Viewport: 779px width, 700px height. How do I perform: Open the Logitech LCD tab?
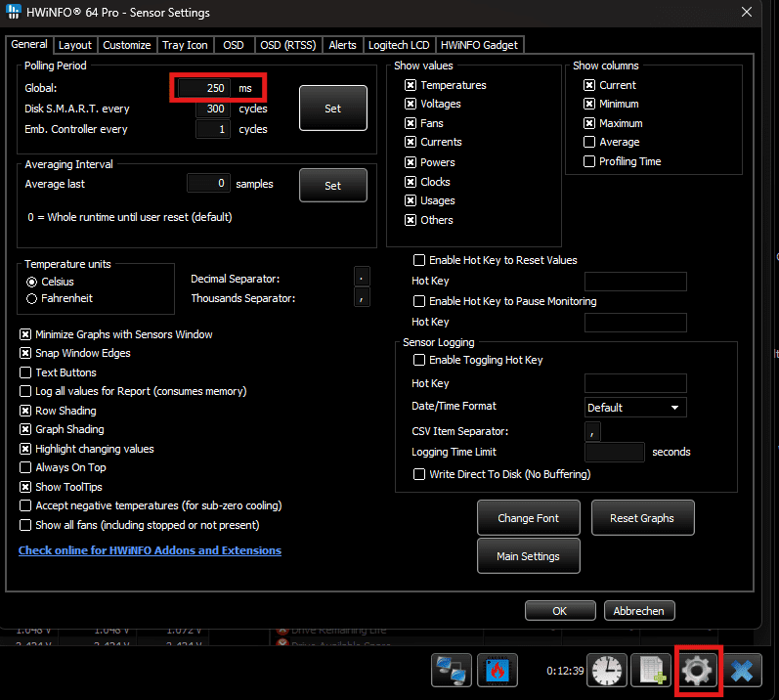(x=399, y=45)
